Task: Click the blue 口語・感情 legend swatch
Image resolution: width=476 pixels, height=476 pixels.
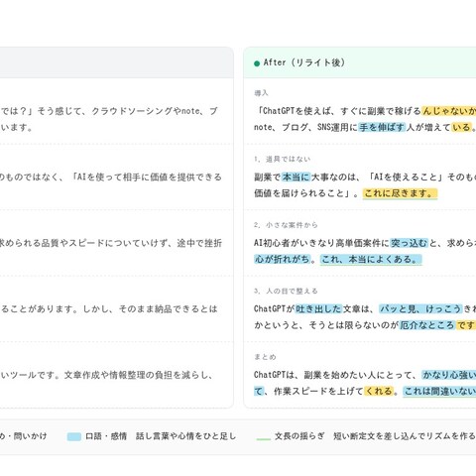Action: (x=73, y=436)
